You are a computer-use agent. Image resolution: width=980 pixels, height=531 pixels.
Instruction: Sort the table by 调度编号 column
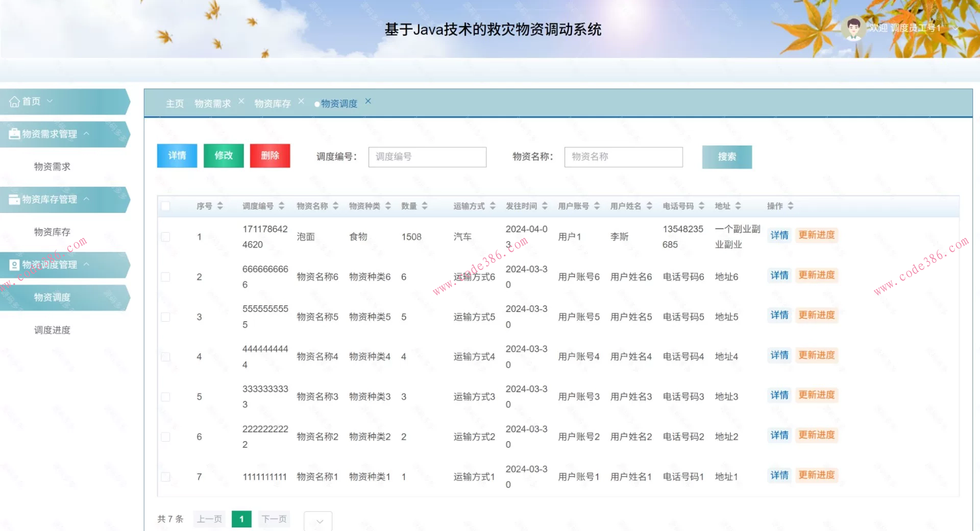pyautogui.click(x=281, y=206)
